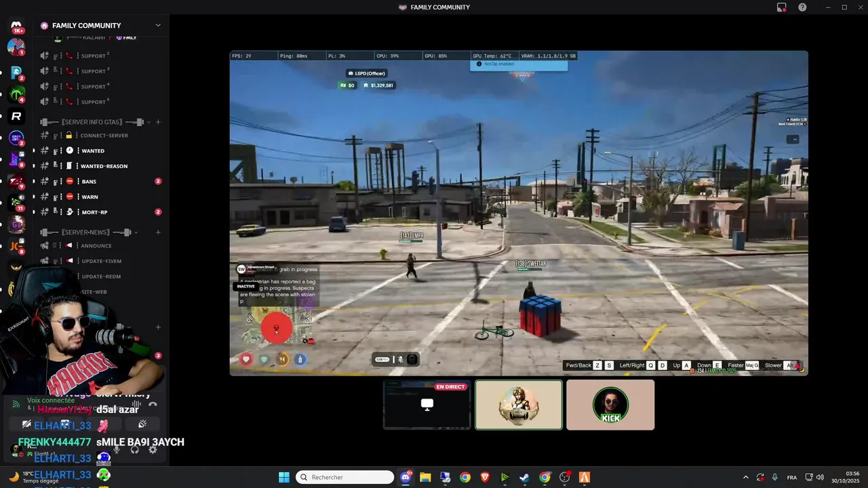Toggle Discord deafen headphones
The width and height of the screenshot is (868, 488).
coord(135,449)
